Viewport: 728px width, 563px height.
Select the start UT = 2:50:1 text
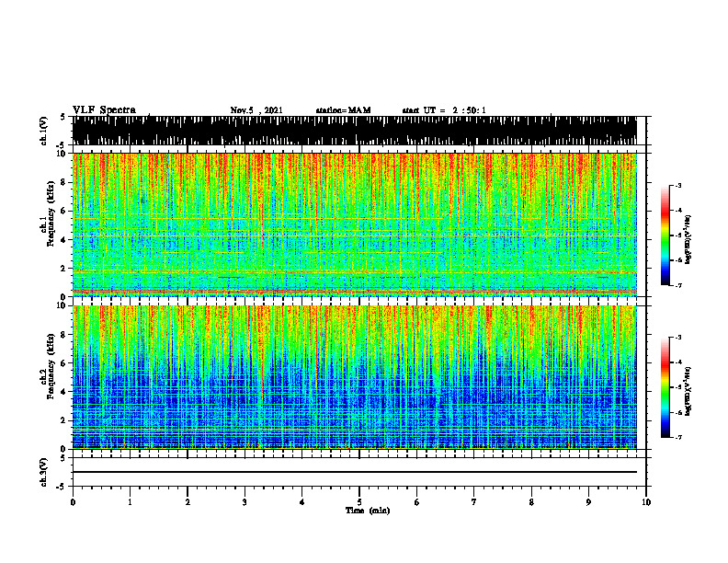(x=444, y=110)
